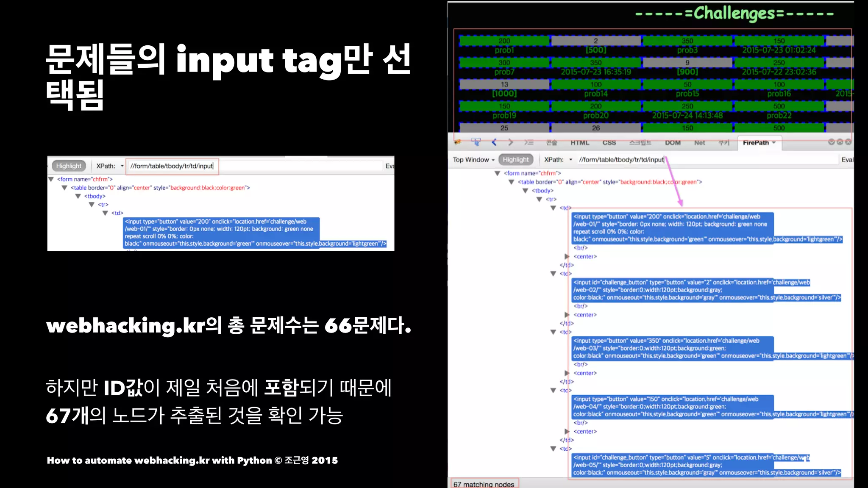Collapse the td node containing the web-04 input
868x488 pixels.
(x=553, y=391)
